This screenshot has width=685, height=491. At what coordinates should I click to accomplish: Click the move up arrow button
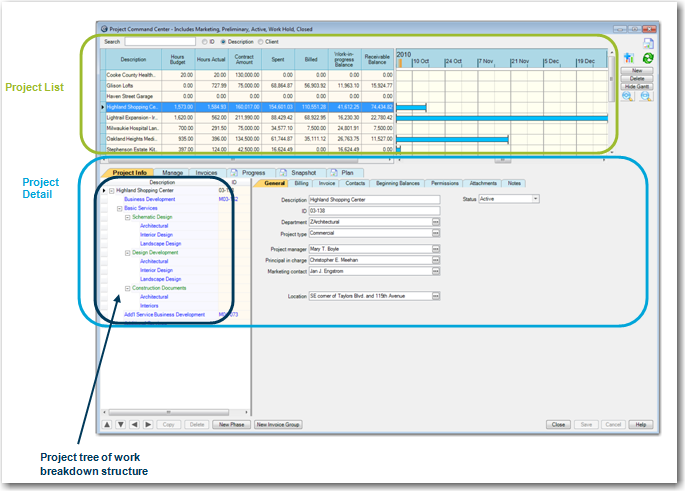point(107,424)
